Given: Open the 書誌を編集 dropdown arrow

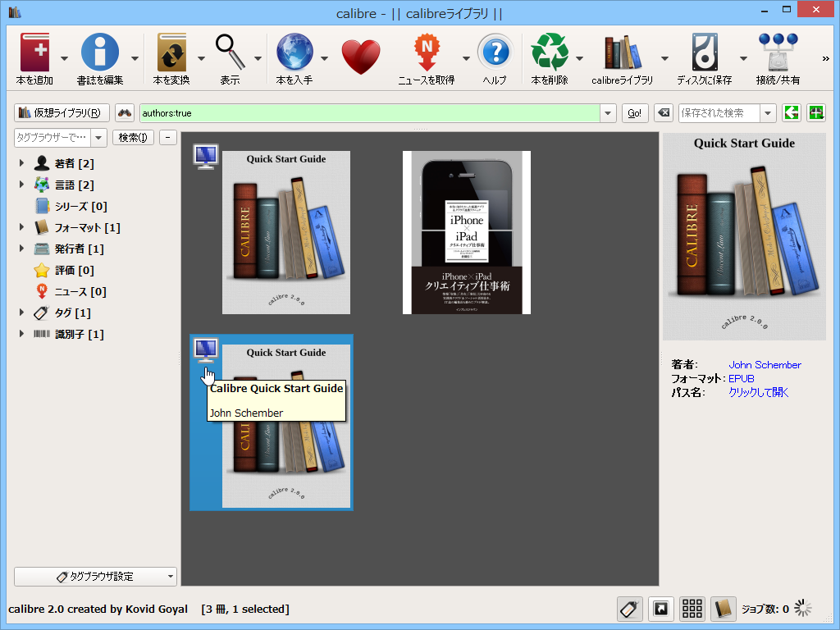Looking at the screenshot, I should 135,58.
